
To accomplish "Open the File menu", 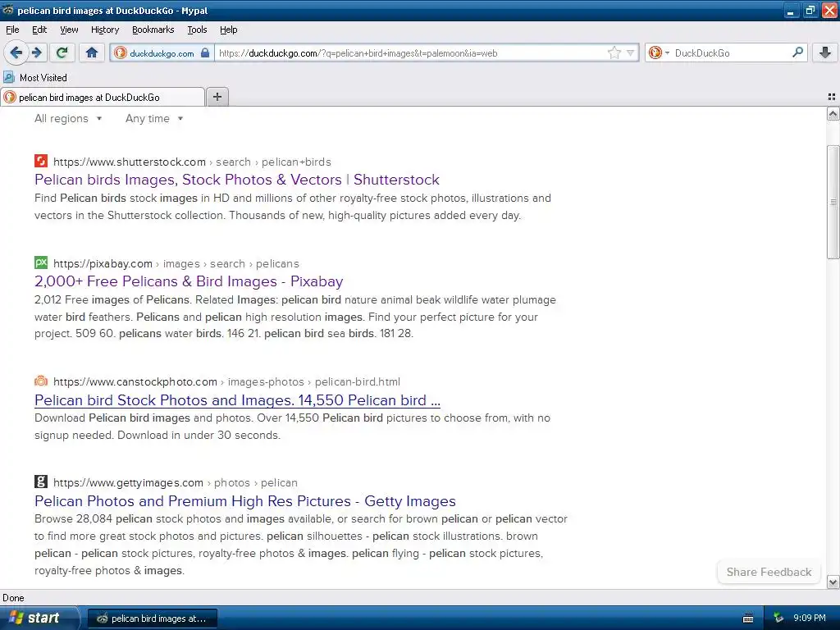I will point(12,30).
